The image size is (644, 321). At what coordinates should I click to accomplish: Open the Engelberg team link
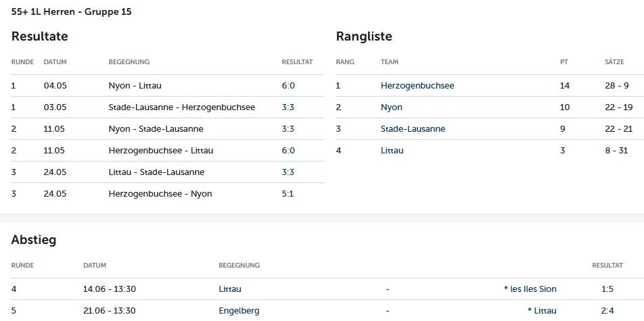(239, 311)
